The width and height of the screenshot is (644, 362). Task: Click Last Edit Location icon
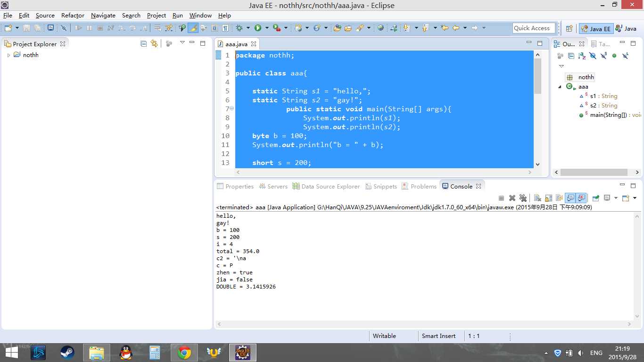point(444,28)
